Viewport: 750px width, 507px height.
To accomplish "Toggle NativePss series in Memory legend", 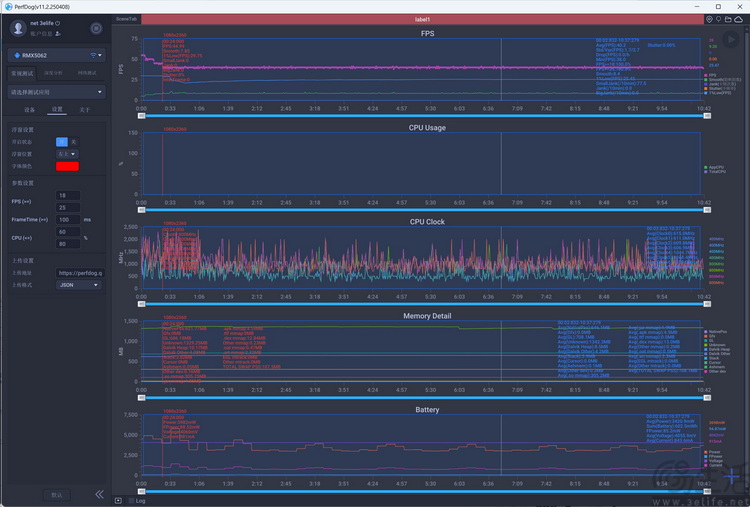I will [715, 331].
